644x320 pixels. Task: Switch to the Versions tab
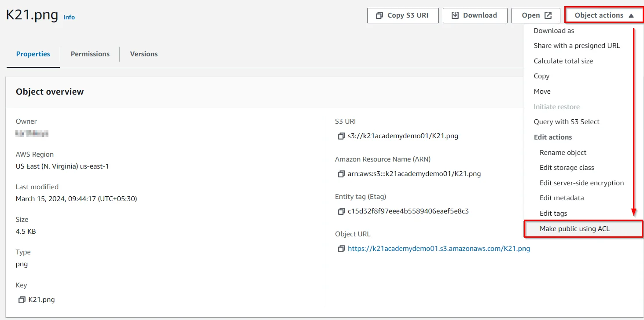pyautogui.click(x=144, y=54)
